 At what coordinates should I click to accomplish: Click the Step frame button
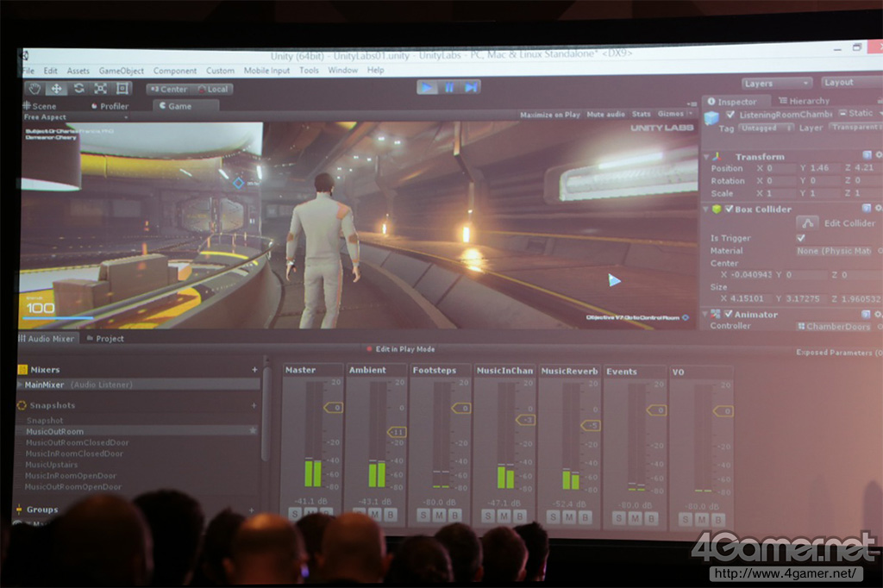click(470, 87)
